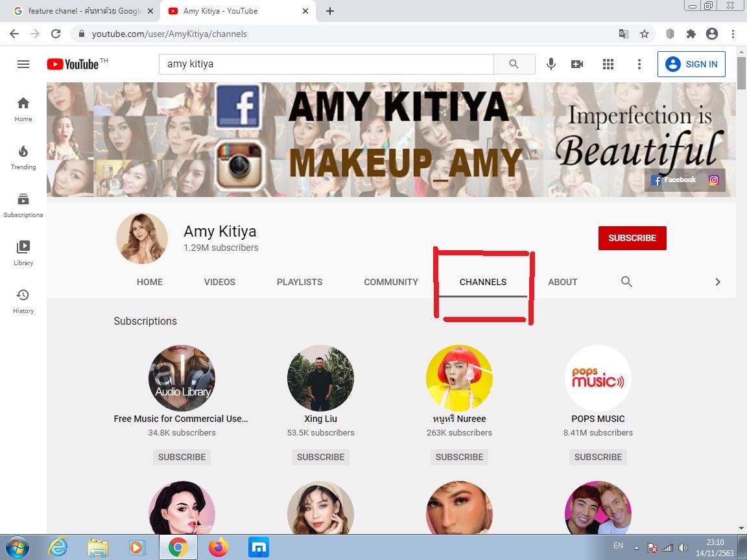The height and width of the screenshot is (560, 747).
Task: Switch to the VIDEOS tab
Action: [x=220, y=282]
